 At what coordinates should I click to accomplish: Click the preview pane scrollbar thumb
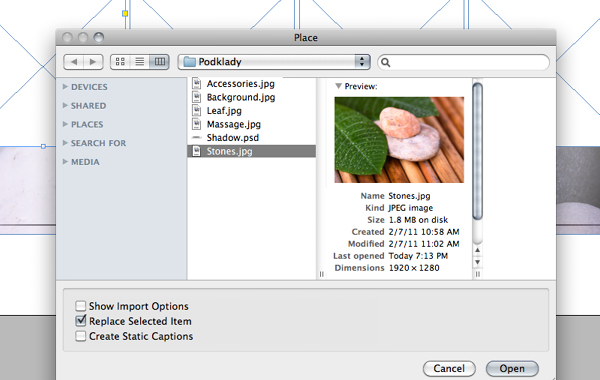[x=477, y=152]
